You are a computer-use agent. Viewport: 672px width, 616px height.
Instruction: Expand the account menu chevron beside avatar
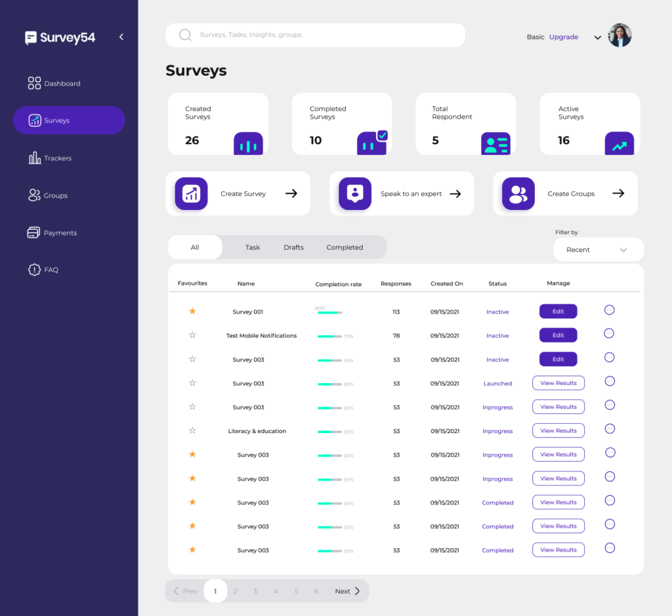pos(597,37)
